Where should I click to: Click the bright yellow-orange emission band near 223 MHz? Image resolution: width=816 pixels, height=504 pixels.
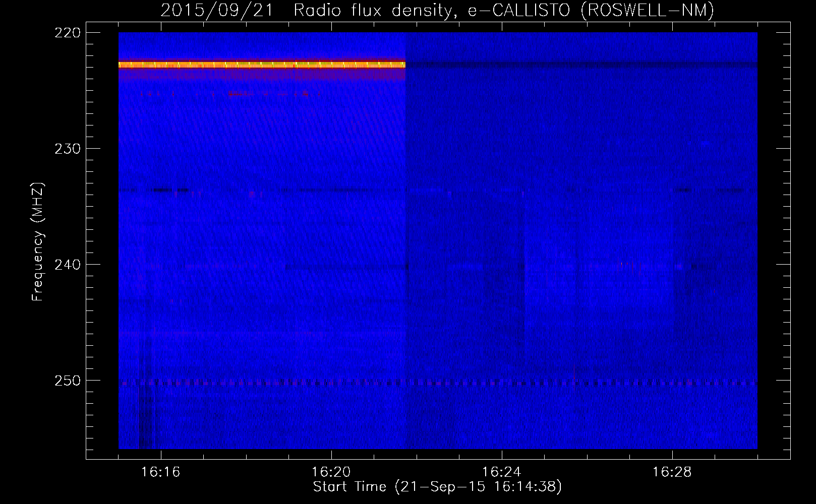[x=262, y=65]
